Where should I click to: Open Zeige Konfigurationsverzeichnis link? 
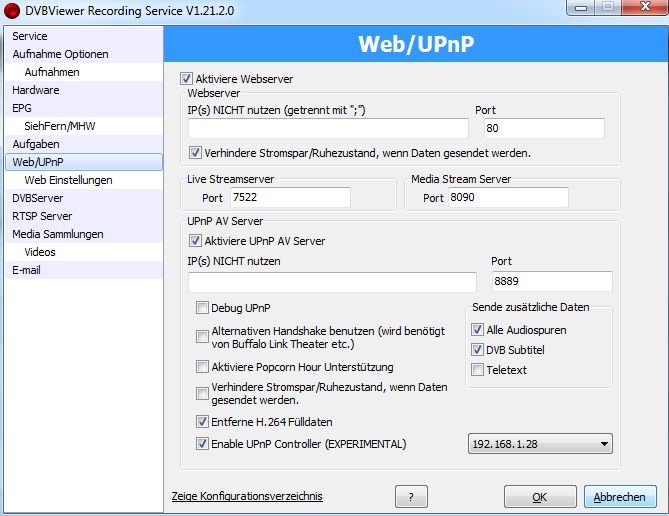247,496
